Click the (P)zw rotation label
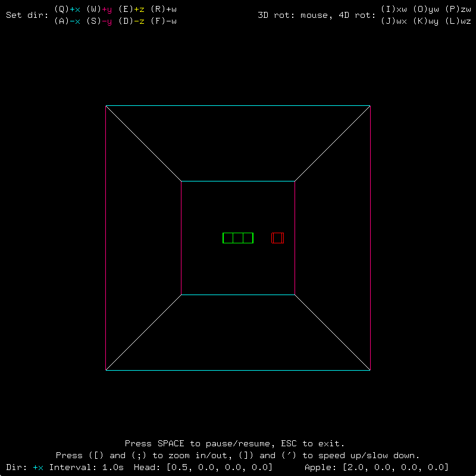The height and width of the screenshot is (476, 476). point(458,9)
